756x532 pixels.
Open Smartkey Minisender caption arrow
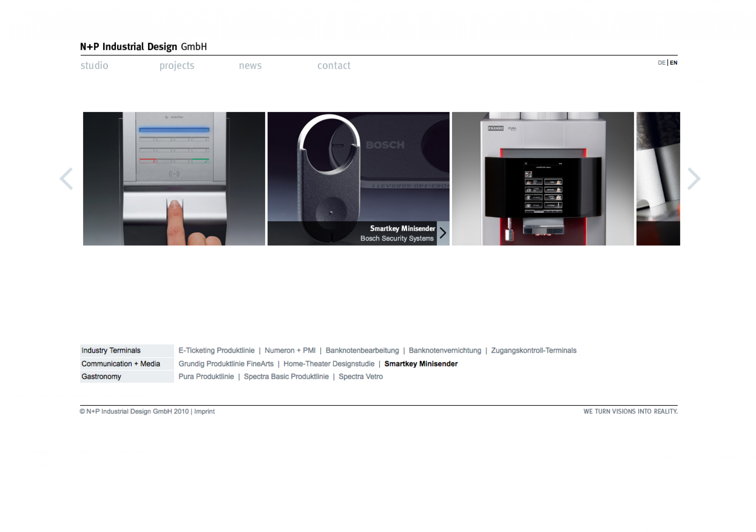(x=443, y=233)
